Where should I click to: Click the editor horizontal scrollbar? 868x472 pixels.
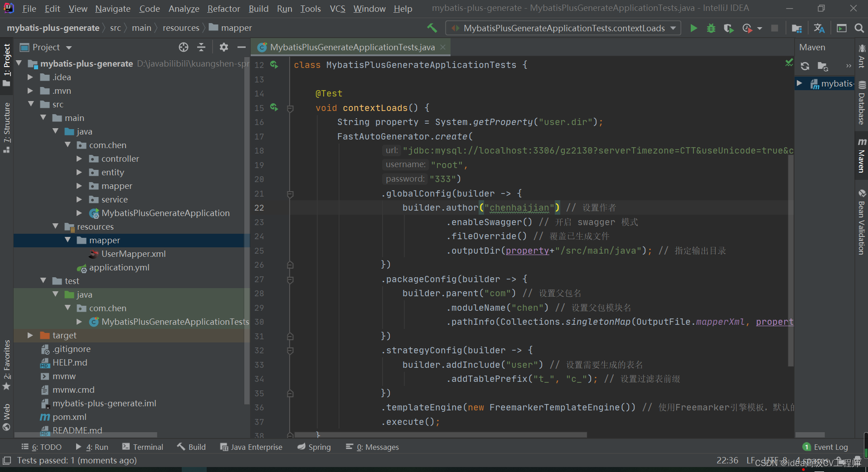[x=441, y=435]
